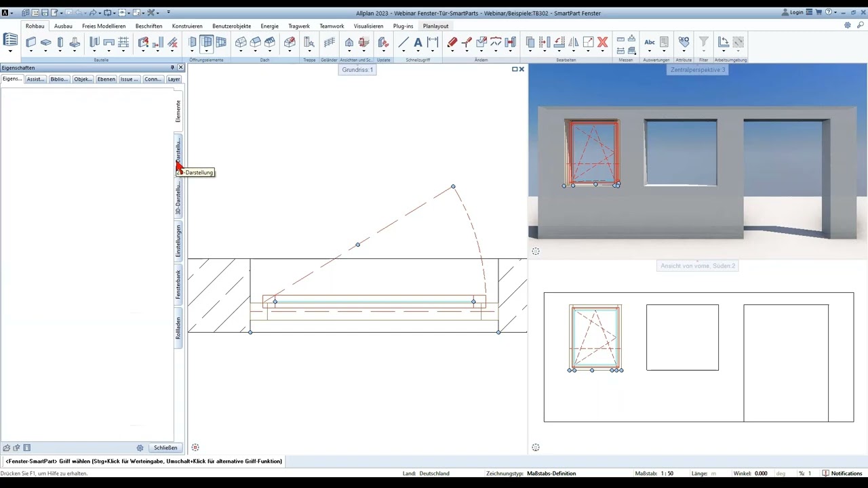Open the Fensterbank vertical tab
Screen dimensions: 868x488
point(178,285)
